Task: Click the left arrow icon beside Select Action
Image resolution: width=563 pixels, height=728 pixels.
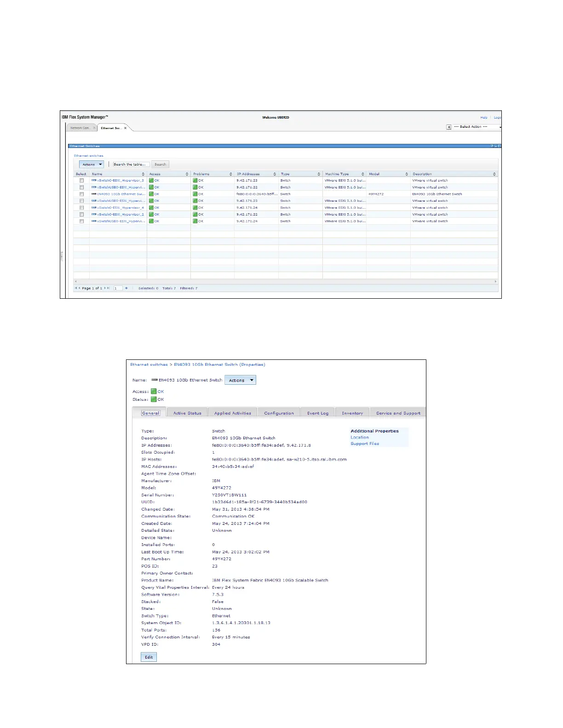Action: [x=448, y=127]
